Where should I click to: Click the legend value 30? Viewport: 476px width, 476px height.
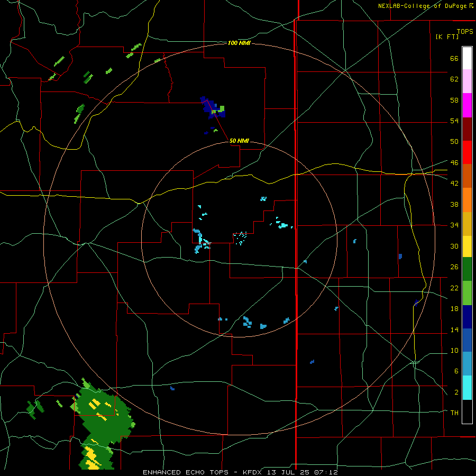point(454,246)
